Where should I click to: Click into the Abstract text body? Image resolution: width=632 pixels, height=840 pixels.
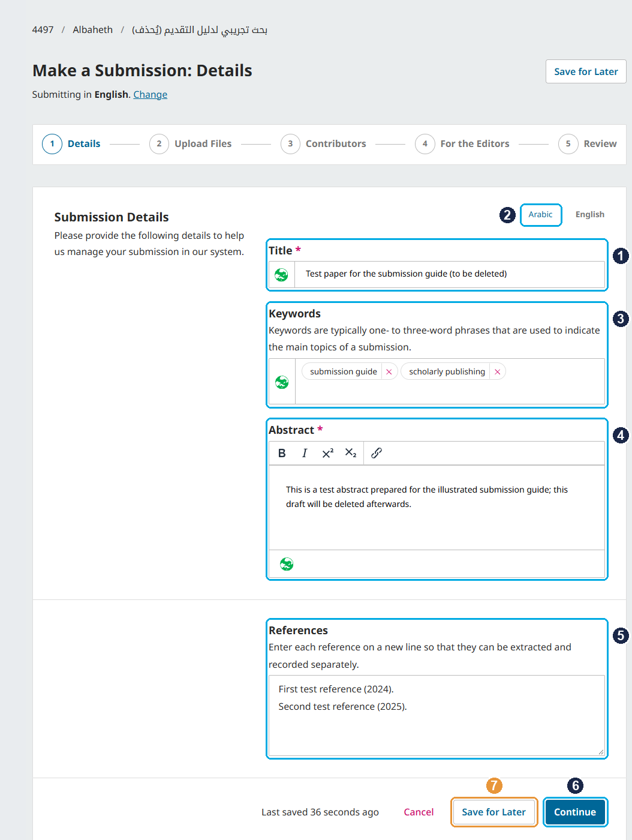click(437, 508)
